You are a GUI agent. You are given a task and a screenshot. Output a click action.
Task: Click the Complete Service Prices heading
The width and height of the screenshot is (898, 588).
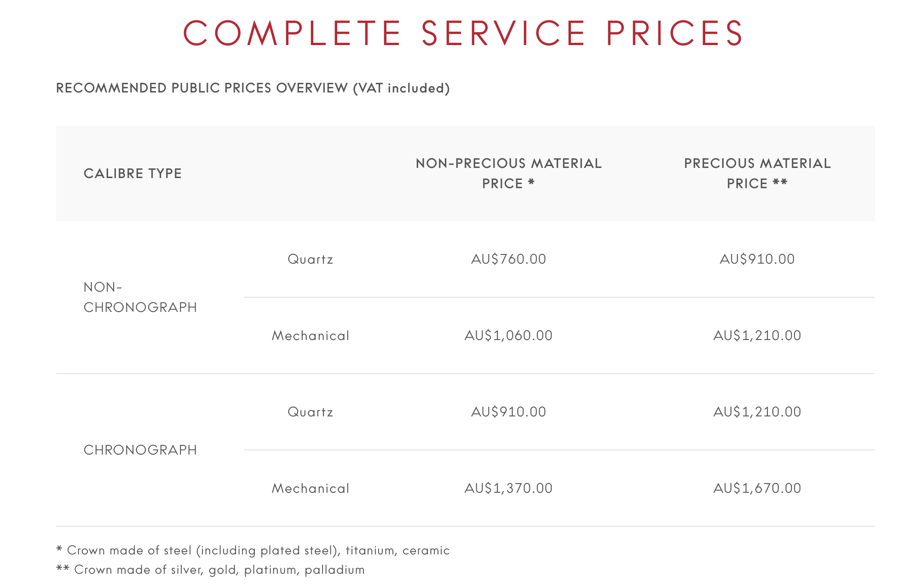(463, 33)
